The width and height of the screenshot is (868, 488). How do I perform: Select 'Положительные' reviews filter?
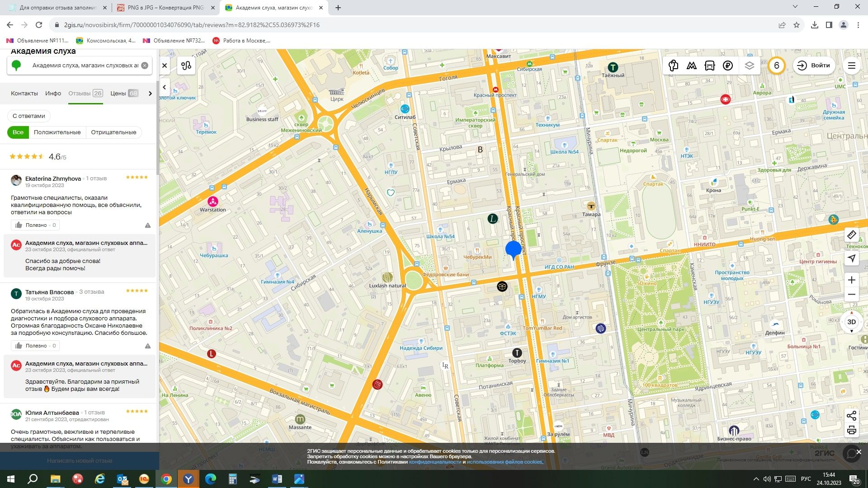tap(57, 132)
